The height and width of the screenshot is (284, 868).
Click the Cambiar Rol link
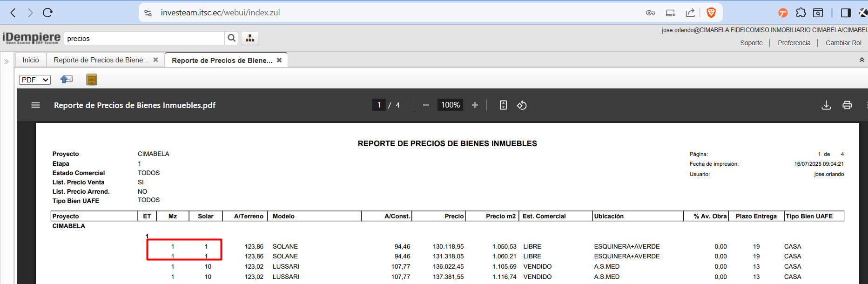click(x=843, y=43)
